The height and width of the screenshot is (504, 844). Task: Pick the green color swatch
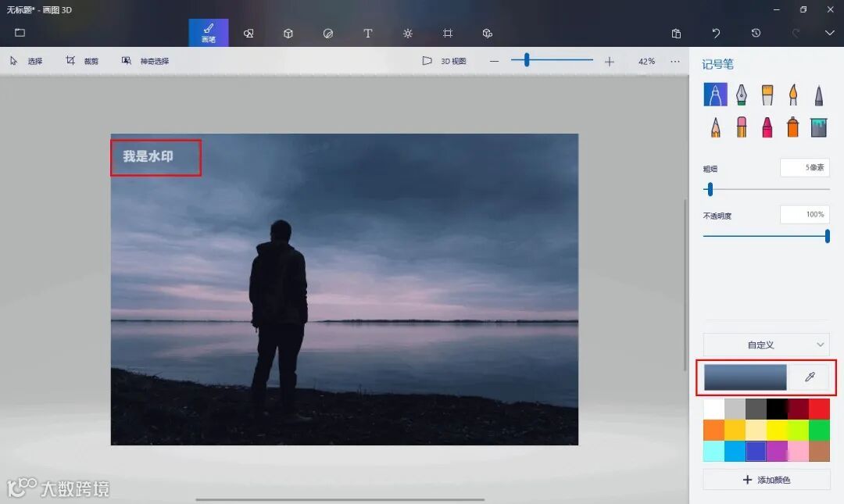click(819, 430)
